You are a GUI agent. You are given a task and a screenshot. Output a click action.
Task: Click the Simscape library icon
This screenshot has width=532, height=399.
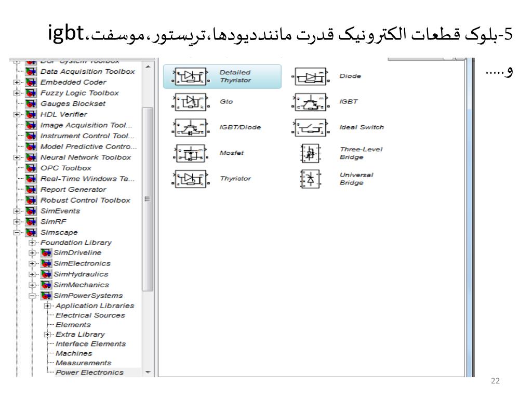(x=31, y=232)
